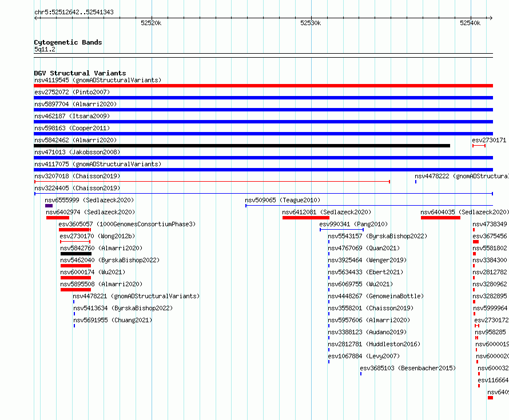This screenshot has width=509, height=420.
Task: Click the nsv471013 (Jakobsson2008) label
Action: coord(77,152)
